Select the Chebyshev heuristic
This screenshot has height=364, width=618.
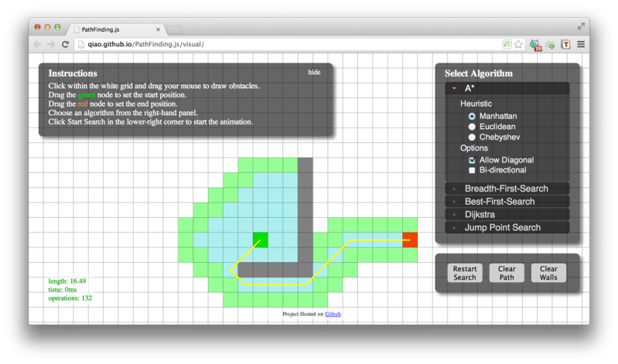[472, 137]
